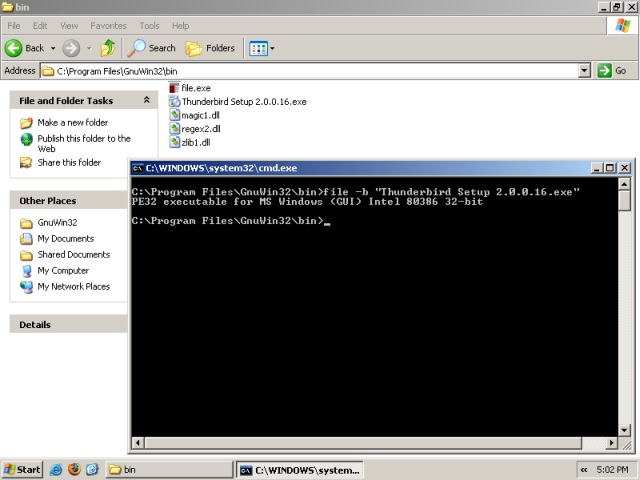Expand the Views dropdown arrow
640x480 pixels.
tap(272, 49)
